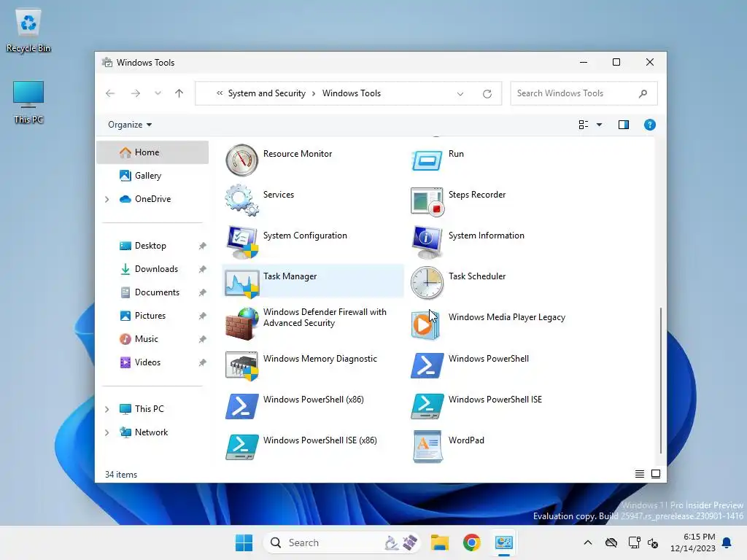747x560 pixels.
Task: Select the Steps Recorder icon
Action: point(427,201)
